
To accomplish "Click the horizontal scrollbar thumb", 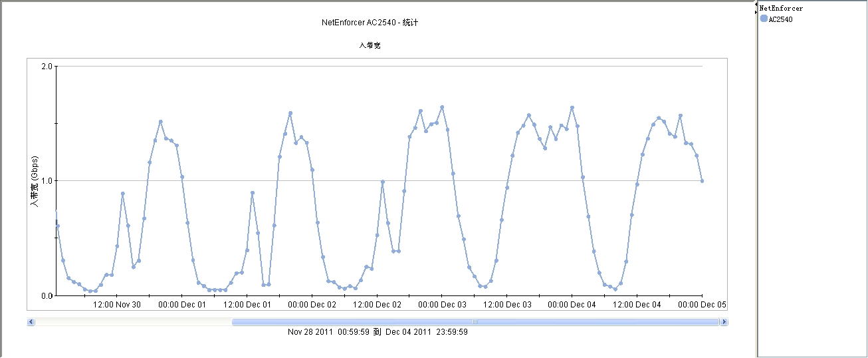I will pos(475,322).
